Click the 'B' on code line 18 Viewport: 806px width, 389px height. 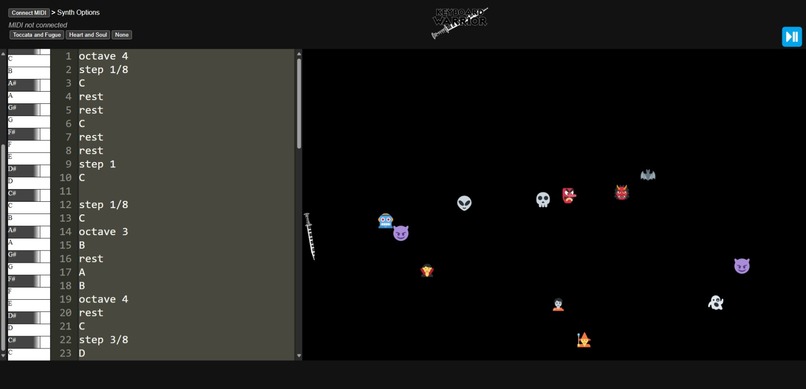point(82,286)
